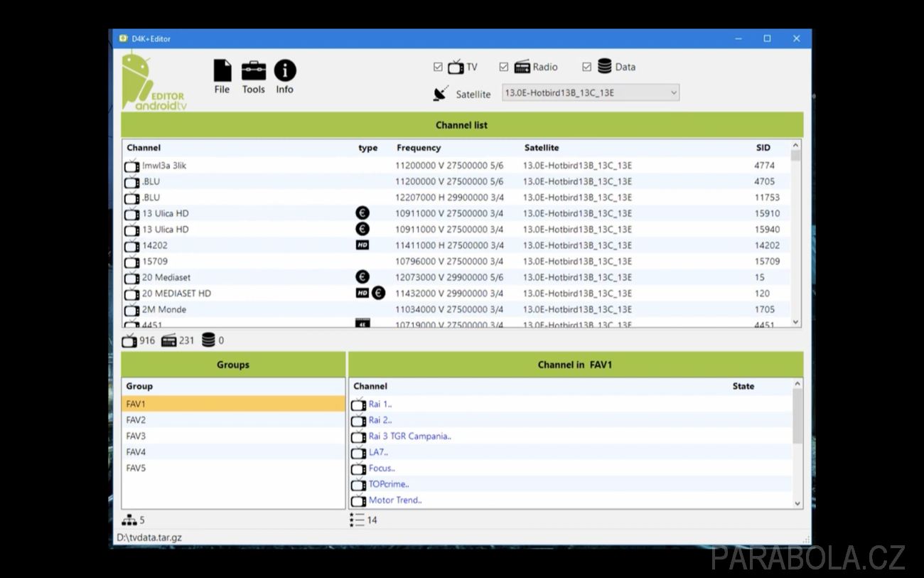
Task: Click the D4K+Editor title bar app icon
Action: coord(123,38)
